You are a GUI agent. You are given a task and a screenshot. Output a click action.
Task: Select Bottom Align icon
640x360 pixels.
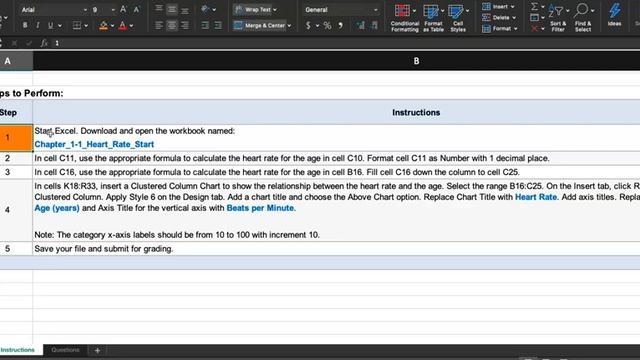pyautogui.click(x=185, y=9)
